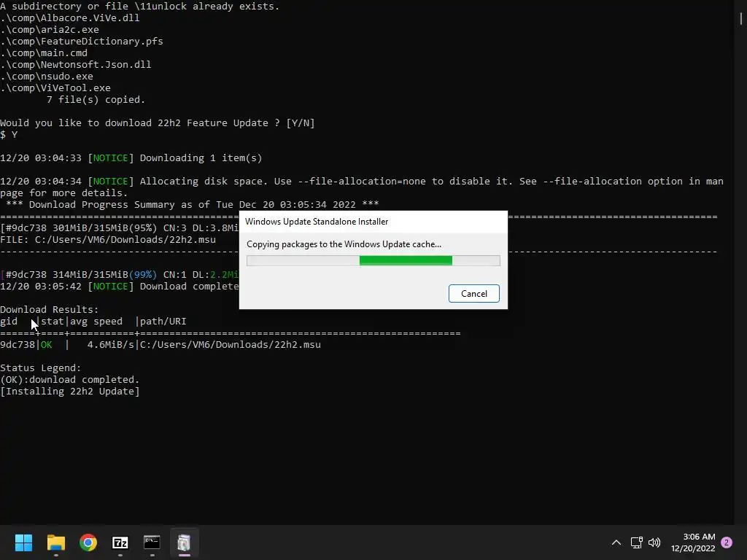Image resolution: width=747 pixels, height=560 pixels.
Task: Open the notification badge showing 2
Action: pos(727,542)
